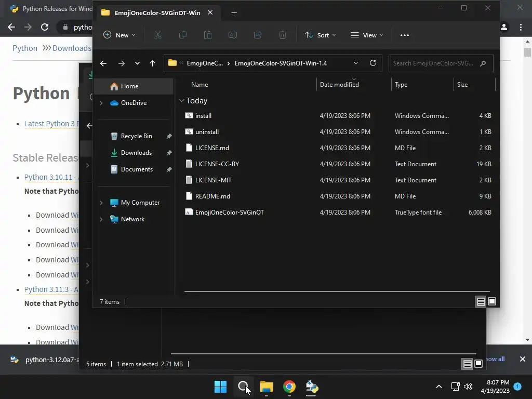The width and height of the screenshot is (532, 399).
Task: Select the LICENSE-CC-BY text document
Action: pos(337,164)
